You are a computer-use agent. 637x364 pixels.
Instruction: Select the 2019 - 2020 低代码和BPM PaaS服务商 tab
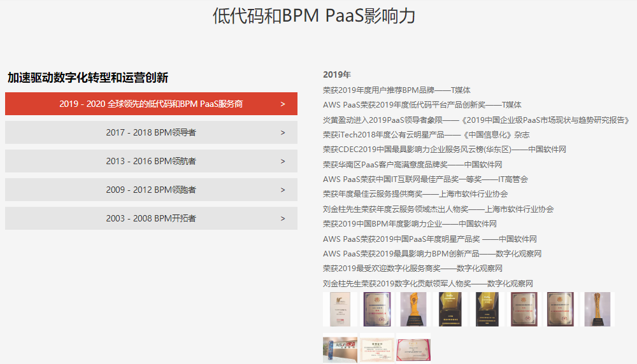(x=151, y=104)
